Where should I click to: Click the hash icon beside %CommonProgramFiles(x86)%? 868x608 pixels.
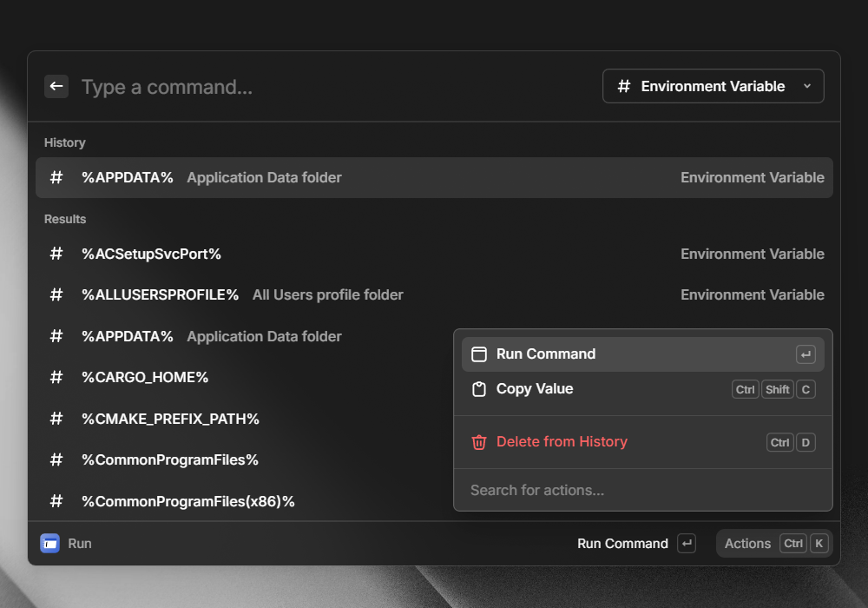point(56,501)
